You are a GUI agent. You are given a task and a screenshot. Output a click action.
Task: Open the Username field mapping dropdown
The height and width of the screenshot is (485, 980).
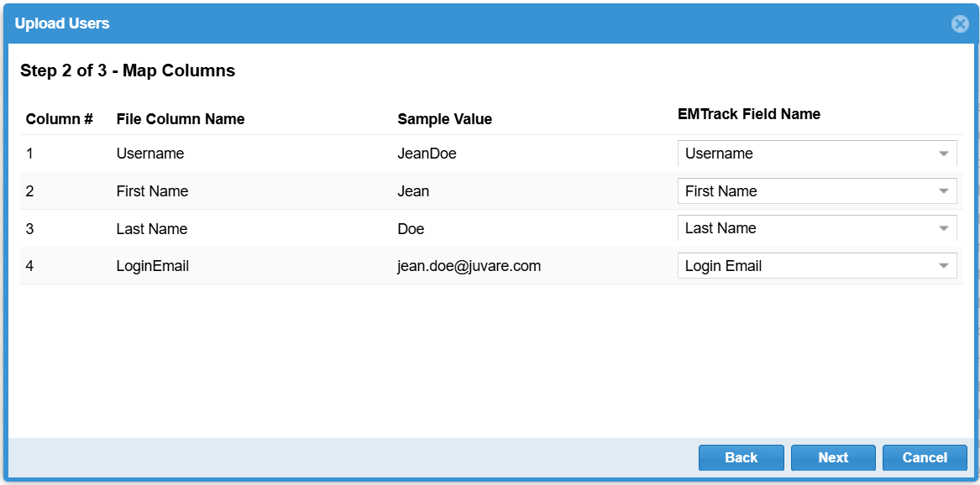point(816,154)
